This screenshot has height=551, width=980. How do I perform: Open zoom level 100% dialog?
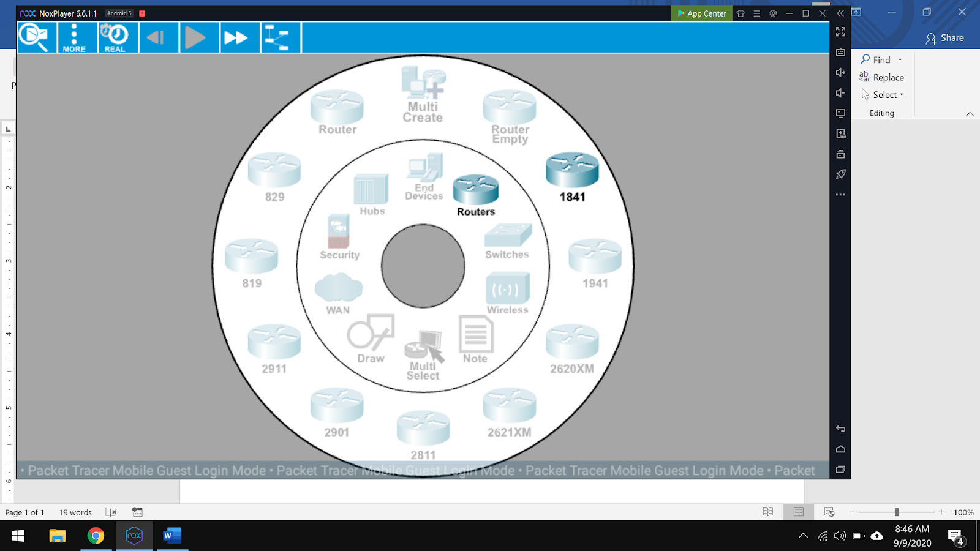pos(963,512)
